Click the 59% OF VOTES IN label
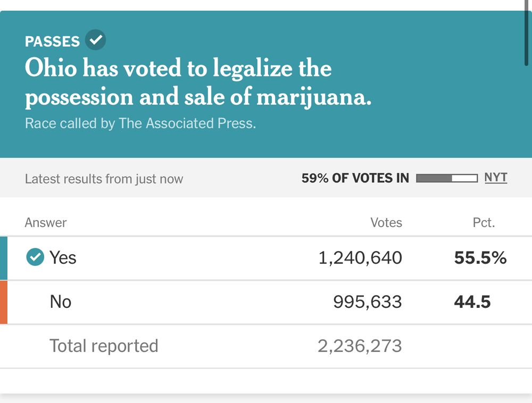This screenshot has width=532, height=403. 355,178
